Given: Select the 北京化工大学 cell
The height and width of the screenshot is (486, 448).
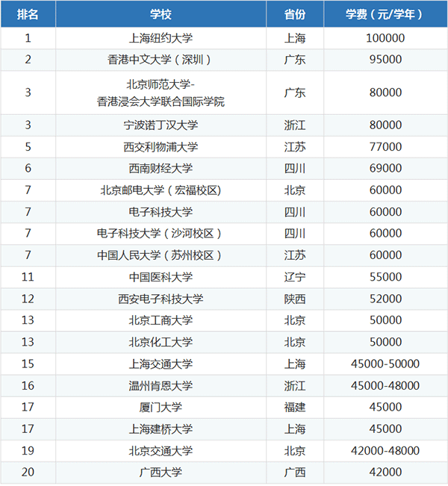Looking at the screenshot, I should [x=161, y=342].
